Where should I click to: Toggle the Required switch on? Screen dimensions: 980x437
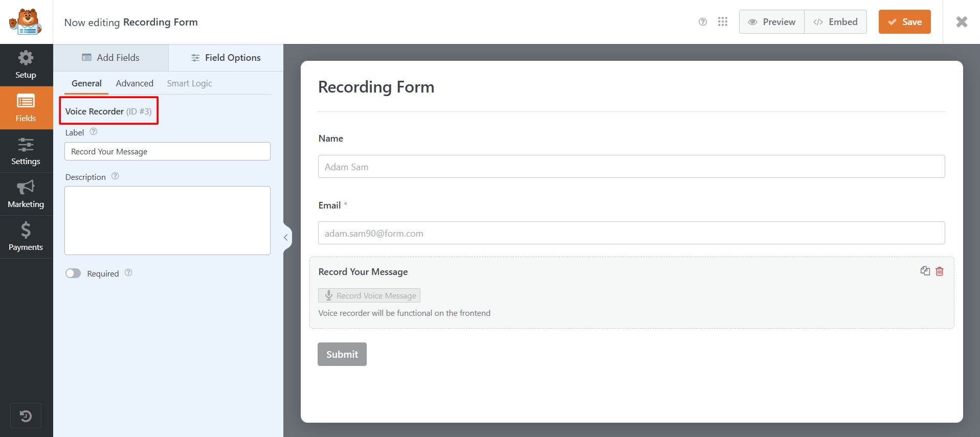[x=73, y=273]
